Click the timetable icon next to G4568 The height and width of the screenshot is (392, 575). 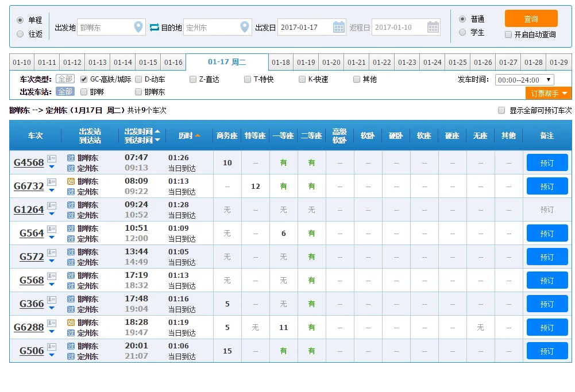click(51, 159)
